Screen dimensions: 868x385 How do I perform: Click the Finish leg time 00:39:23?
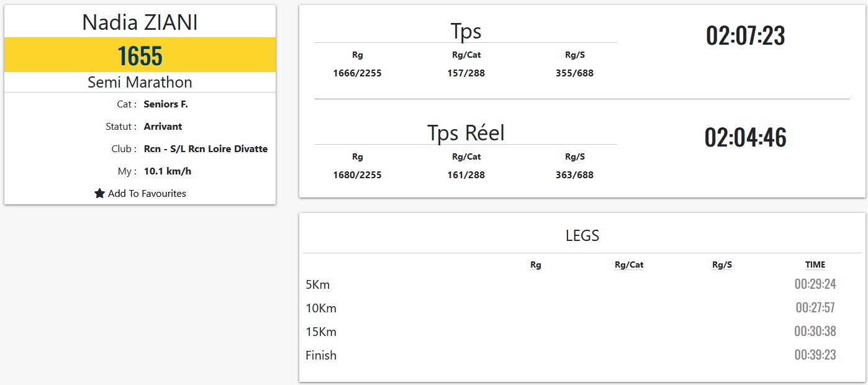815,355
